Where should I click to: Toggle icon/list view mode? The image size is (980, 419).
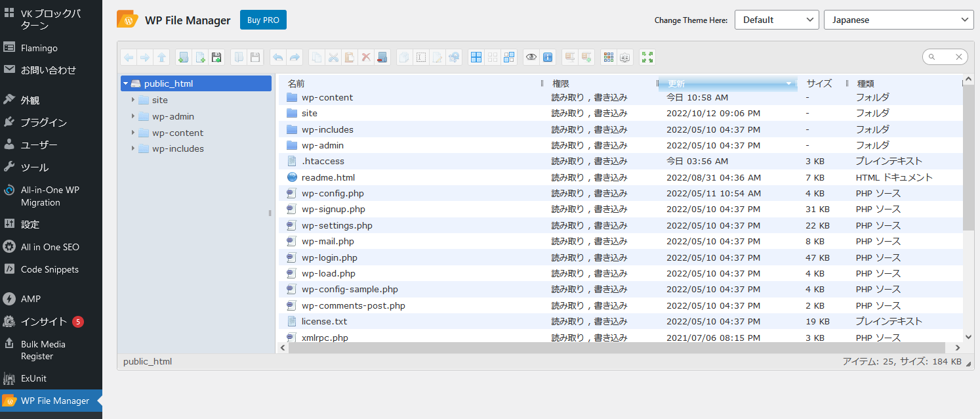pyautogui.click(x=609, y=57)
